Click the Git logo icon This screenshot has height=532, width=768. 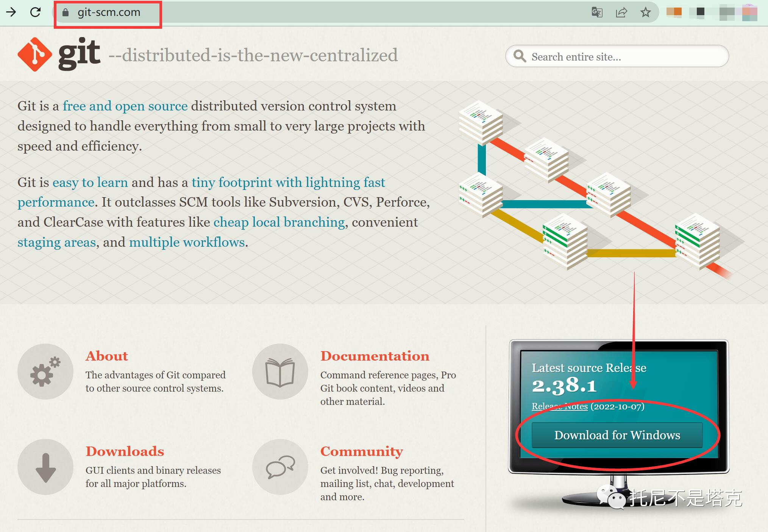coord(35,54)
